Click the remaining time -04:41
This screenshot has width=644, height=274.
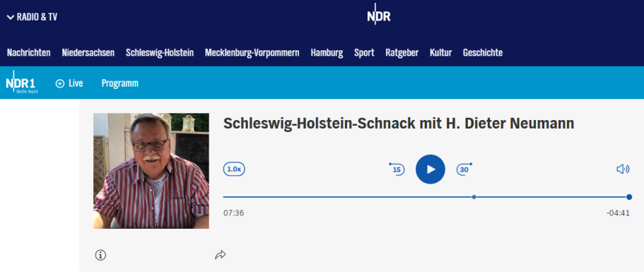(618, 213)
